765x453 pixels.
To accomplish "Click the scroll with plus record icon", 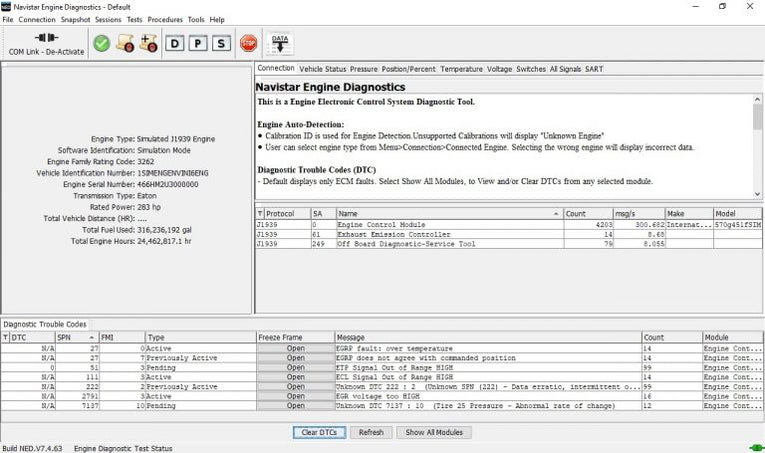I will [x=148, y=43].
